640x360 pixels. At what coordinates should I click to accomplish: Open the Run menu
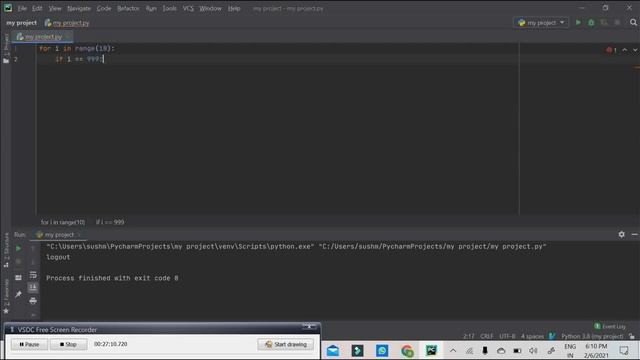[x=151, y=8]
